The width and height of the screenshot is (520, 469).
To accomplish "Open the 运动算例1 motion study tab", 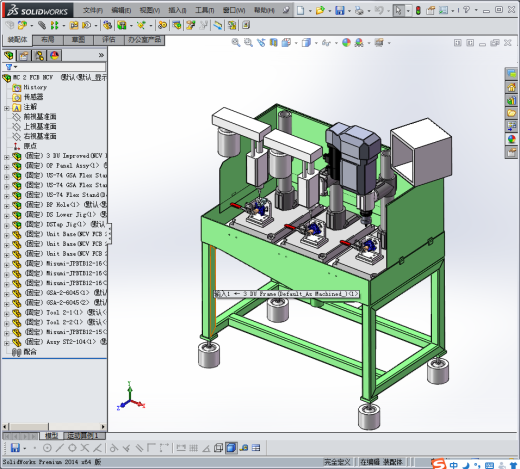I will point(83,436).
